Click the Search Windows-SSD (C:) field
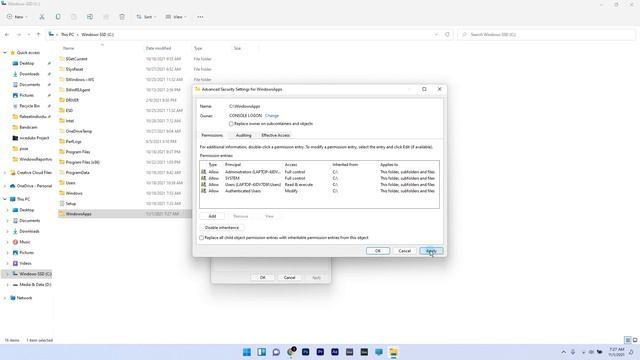This screenshot has width=640, height=360. (547, 35)
